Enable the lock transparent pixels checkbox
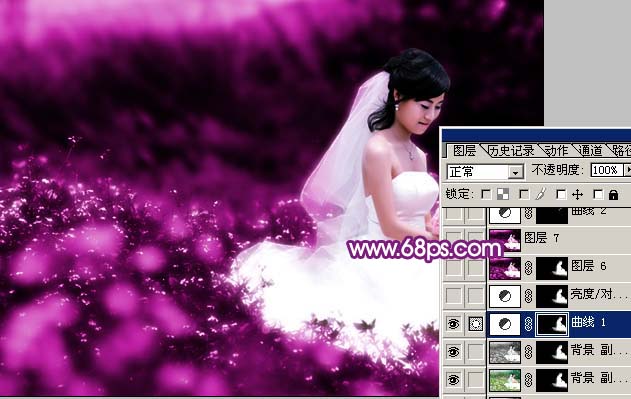This screenshot has width=631, height=399. 486,195
